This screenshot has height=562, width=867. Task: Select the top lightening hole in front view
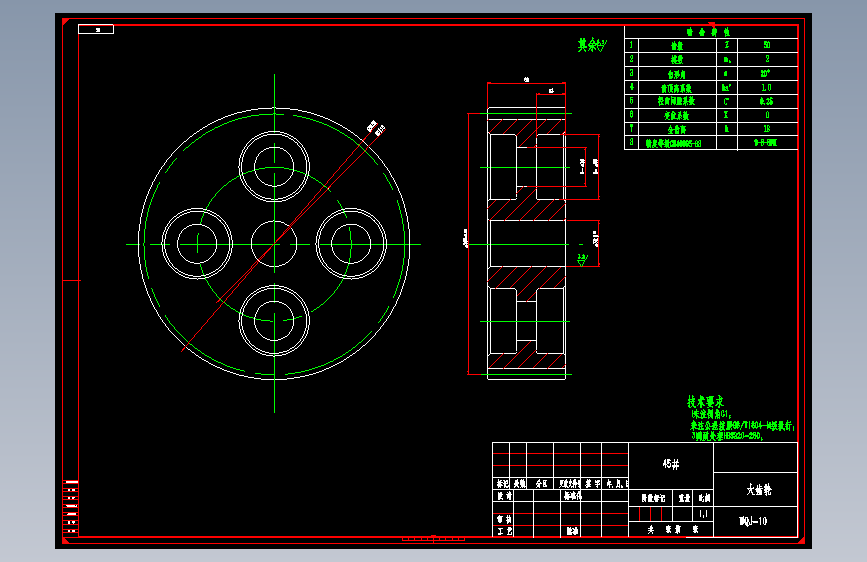tap(274, 166)
